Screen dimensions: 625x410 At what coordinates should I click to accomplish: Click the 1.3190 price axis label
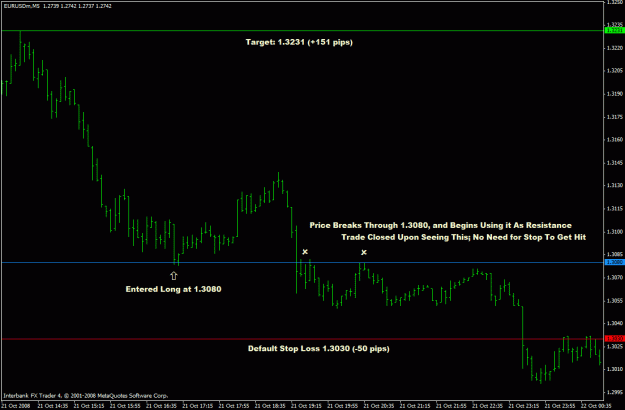(615, 94)
